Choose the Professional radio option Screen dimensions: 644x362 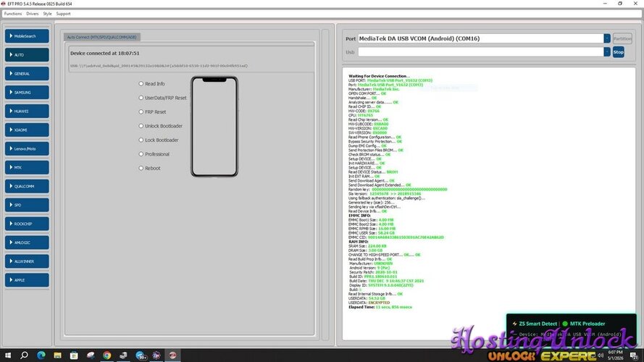(x=141, y=154)
